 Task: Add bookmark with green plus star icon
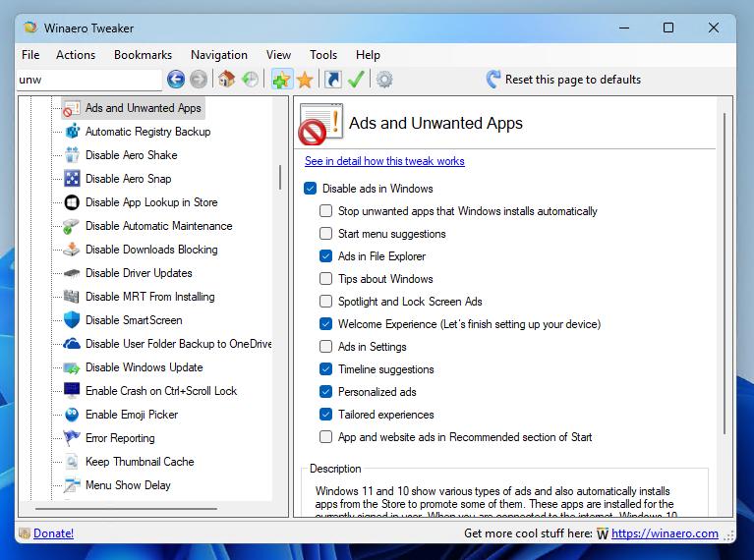pyautogui.click(x=282, y=80)
